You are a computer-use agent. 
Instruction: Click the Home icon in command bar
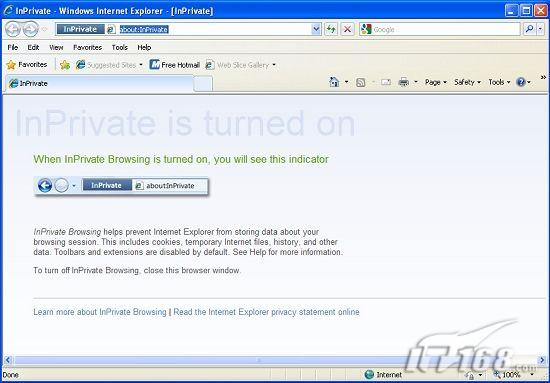[334, 82]
